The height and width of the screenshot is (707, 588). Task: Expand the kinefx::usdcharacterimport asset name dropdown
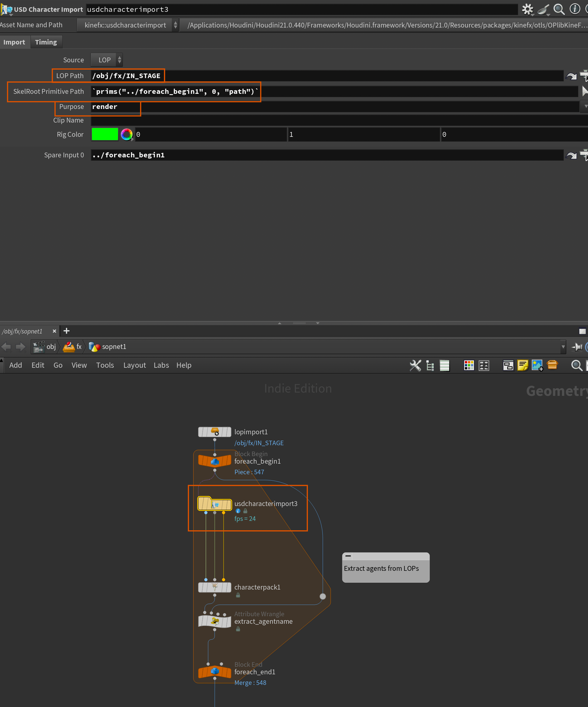[128, 25]
